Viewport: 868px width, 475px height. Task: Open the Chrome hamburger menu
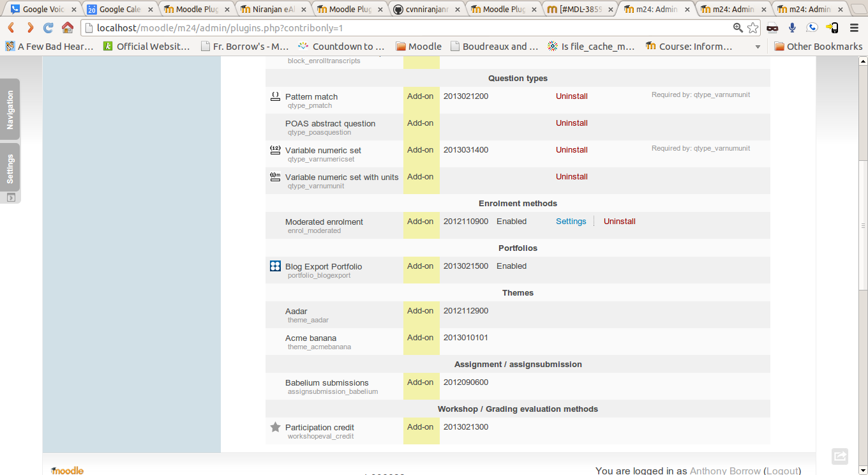(854, 28)
